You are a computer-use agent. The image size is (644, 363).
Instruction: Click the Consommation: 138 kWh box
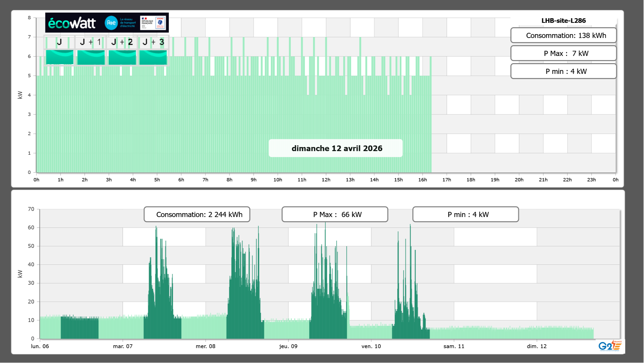click(563, 35)
